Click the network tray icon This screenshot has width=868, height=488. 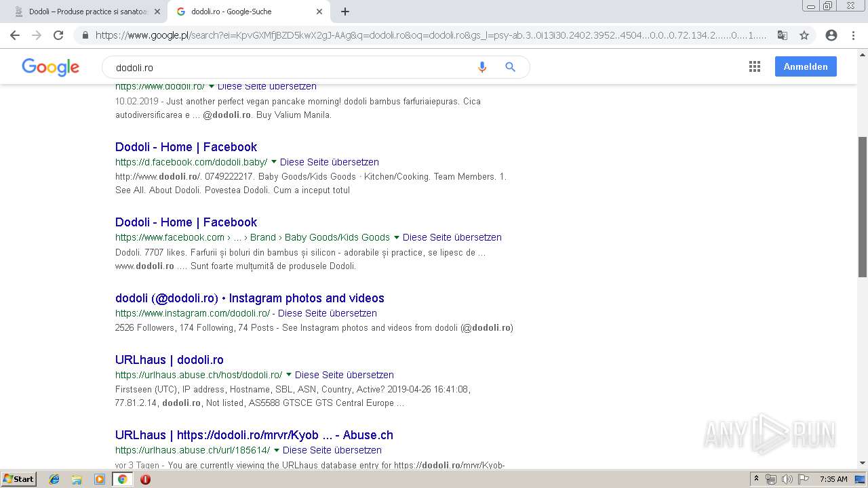[771, 479]
